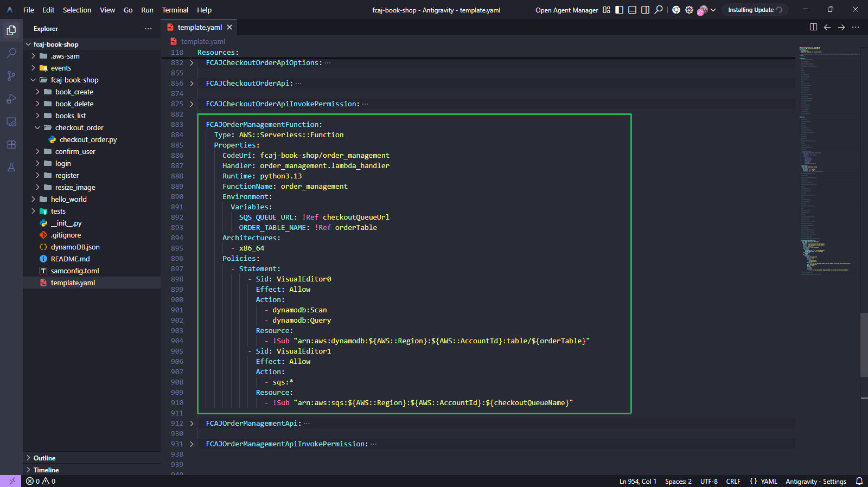Collapse the fcaj-book-shop root folder

tap(28, 44)
